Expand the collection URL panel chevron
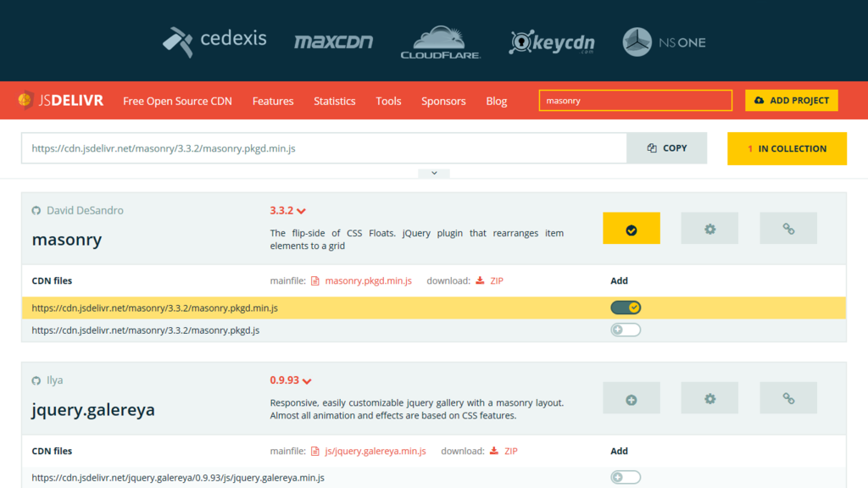Screen dimensions: 868x488 click(x=434, y=173)
